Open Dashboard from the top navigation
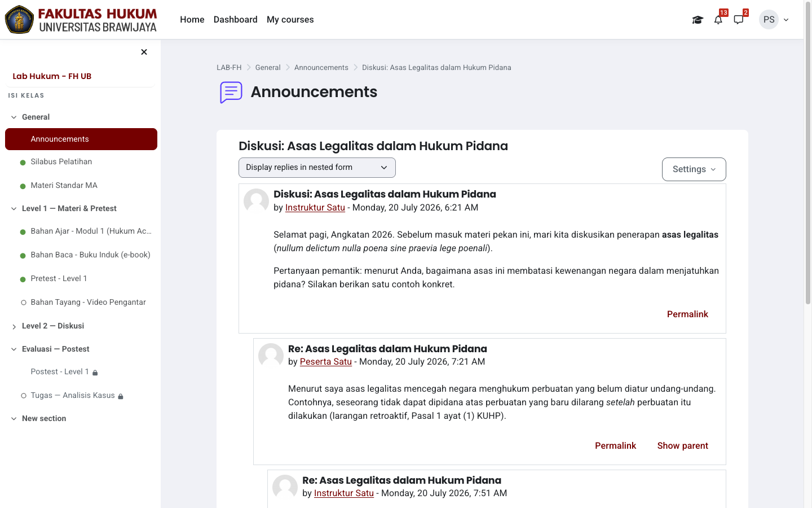This screenshot has width=812, height=508. coord(236,19)
